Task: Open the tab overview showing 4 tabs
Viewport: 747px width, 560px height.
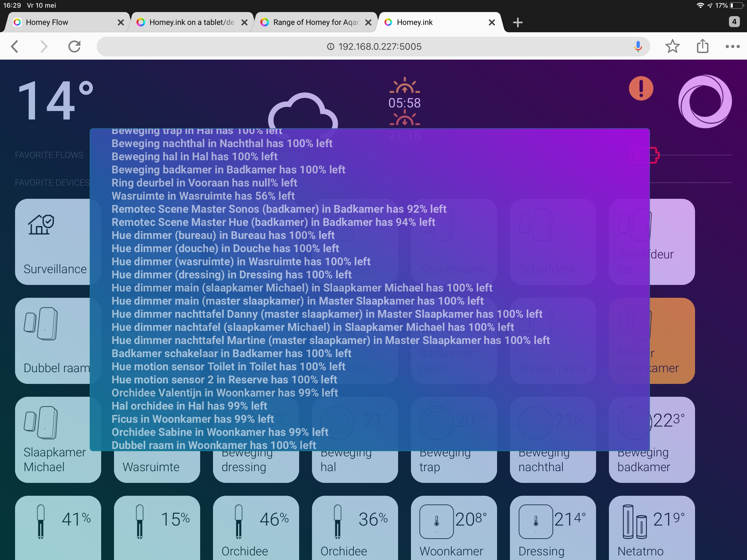Action: click(733, 22)
